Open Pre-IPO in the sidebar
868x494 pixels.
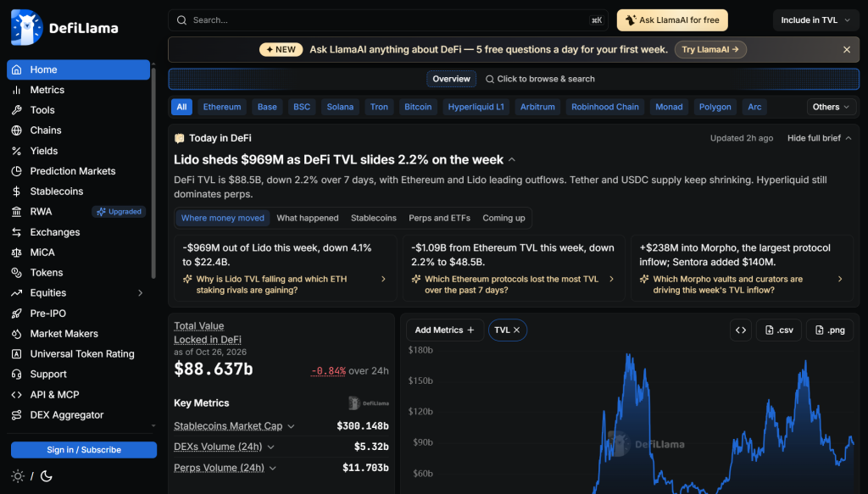click(x=78, y=314)
